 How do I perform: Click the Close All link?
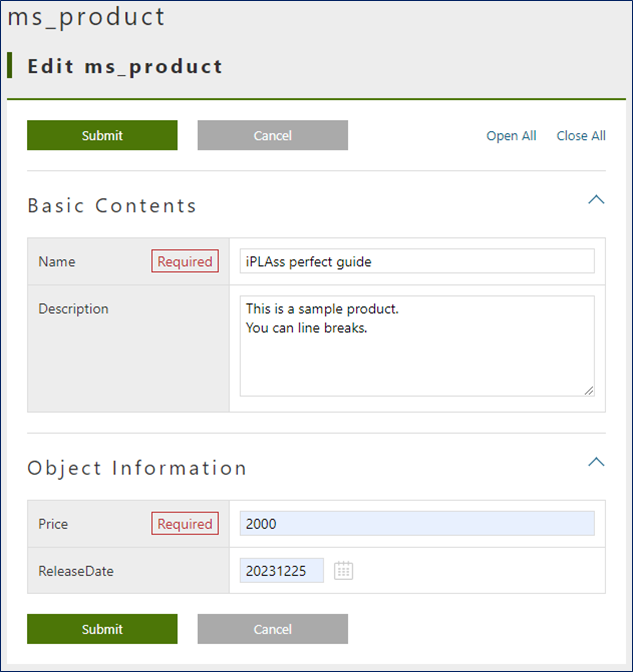click(x=581, y=136)
